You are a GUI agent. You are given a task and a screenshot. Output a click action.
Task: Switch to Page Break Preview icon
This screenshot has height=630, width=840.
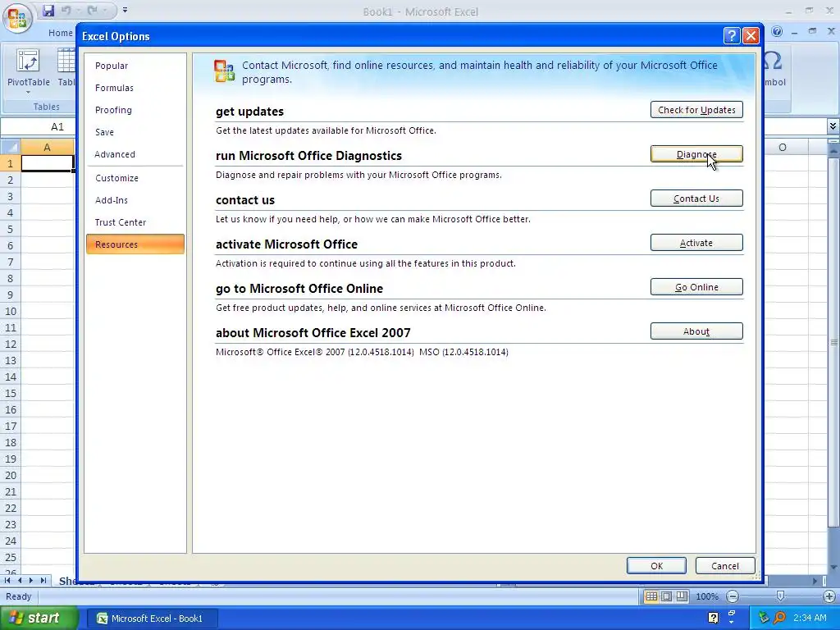(682, 596)
